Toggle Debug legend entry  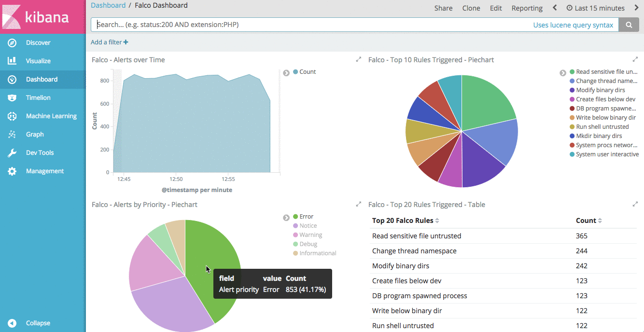[305, 244]
